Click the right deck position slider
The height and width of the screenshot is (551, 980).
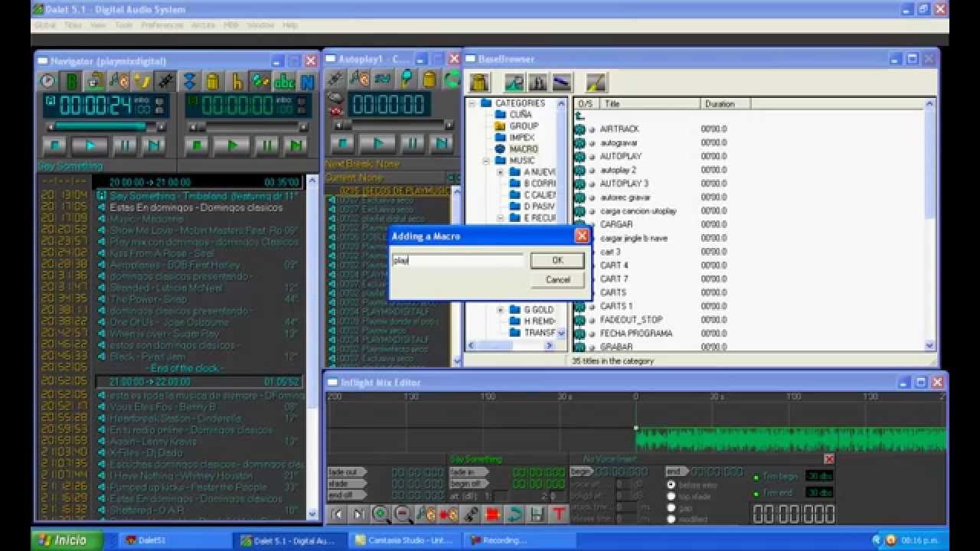coord(249,126)
